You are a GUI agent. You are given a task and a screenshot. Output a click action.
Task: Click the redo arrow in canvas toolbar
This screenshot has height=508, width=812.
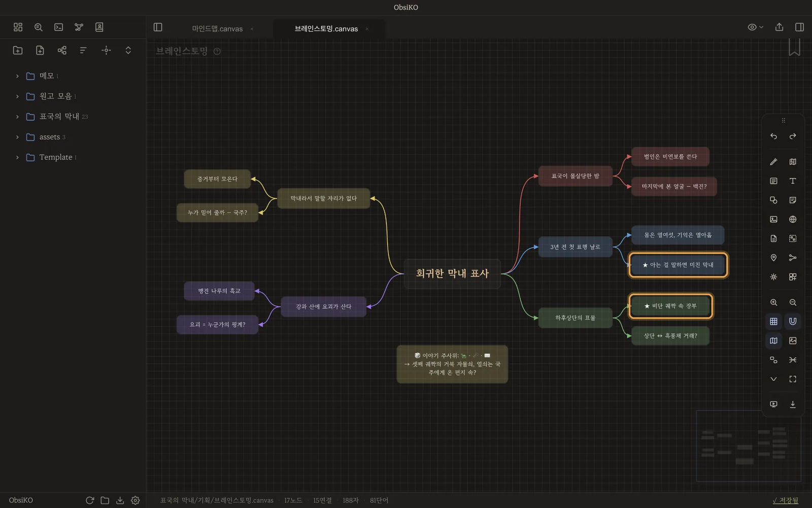pyautogui.click(x=793, y=136)
